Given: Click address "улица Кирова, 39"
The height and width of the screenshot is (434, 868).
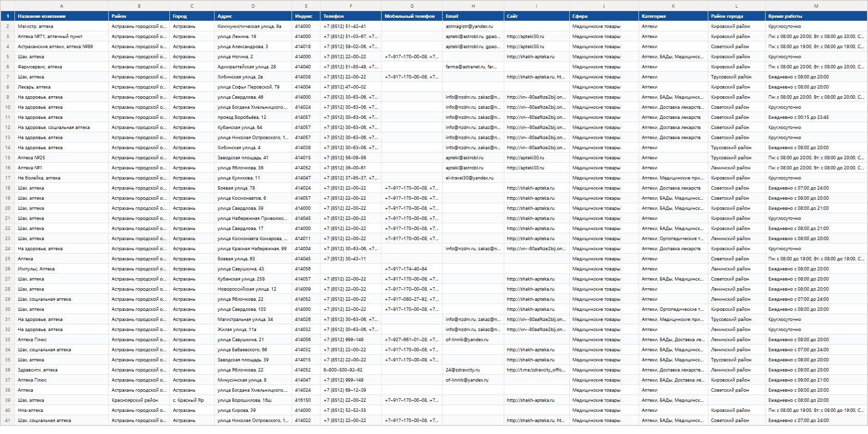Looking at the screenshot, I should tap(253, 410).
